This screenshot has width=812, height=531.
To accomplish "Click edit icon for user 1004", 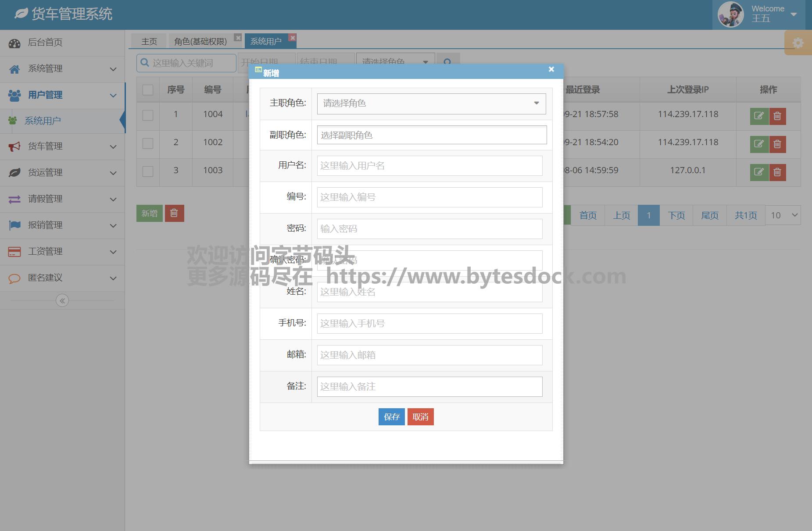I will pyautogui.click(x=759, y=116).
